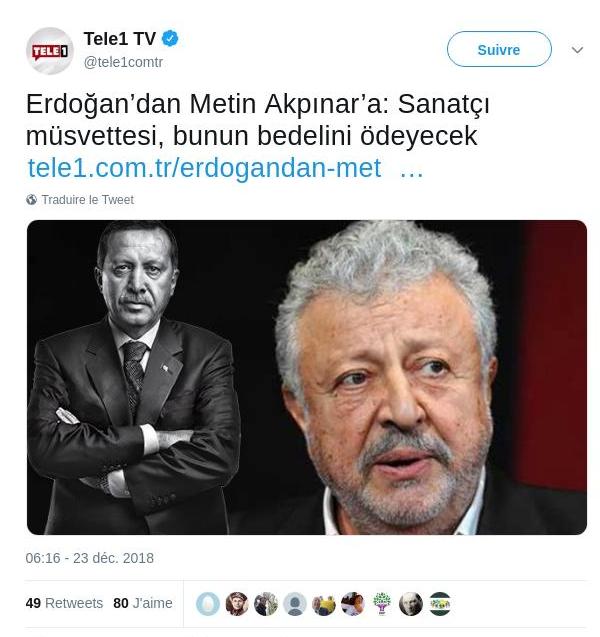This screenshot has height=637, width=600.
Task: Expand the tweet options chevron menu
Action: pos(577,50)
